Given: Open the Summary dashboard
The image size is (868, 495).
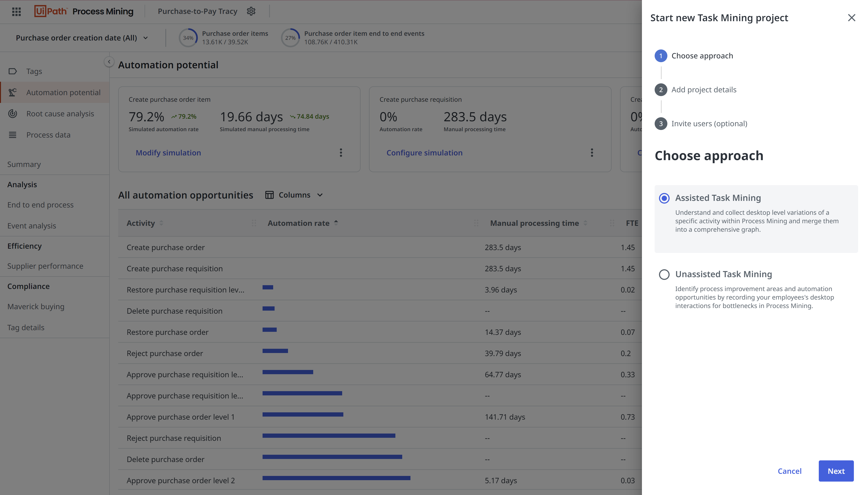Looking at the screenshot, I should (24, 164).
